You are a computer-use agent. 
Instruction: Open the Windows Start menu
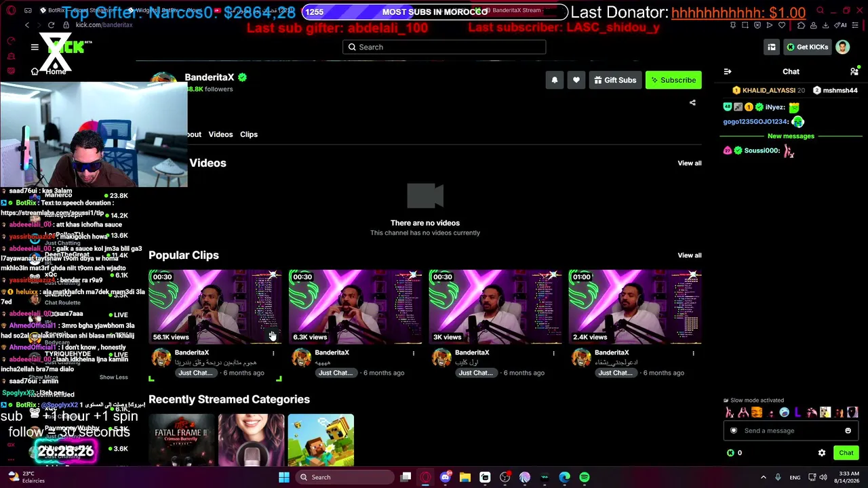tap(284, 477)
